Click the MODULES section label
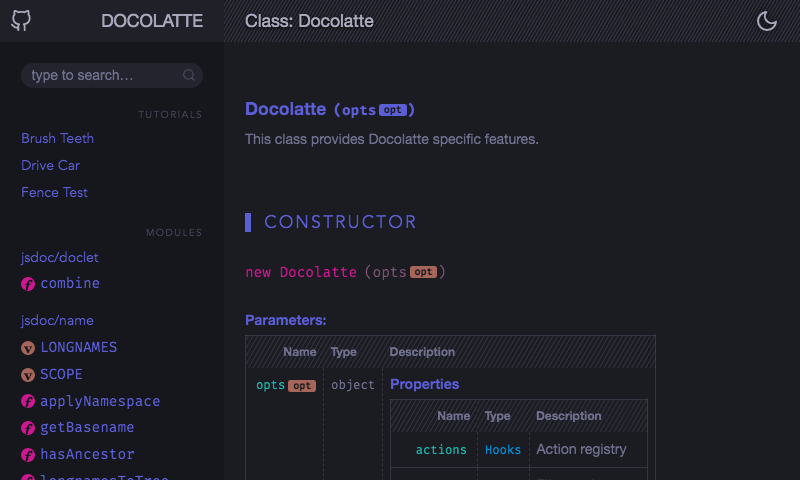The width and height of the screenshot is (800, 480). 174,232
